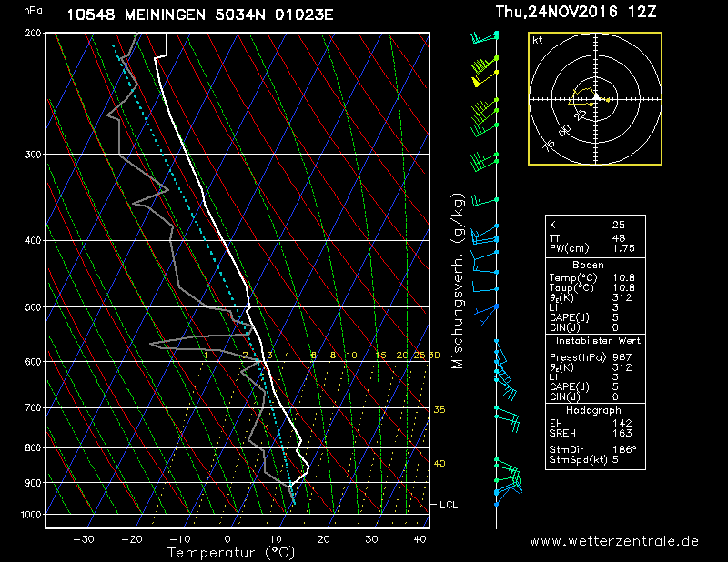
Task: Click the yellow 35 label at right edge
Action: (439, 410)
